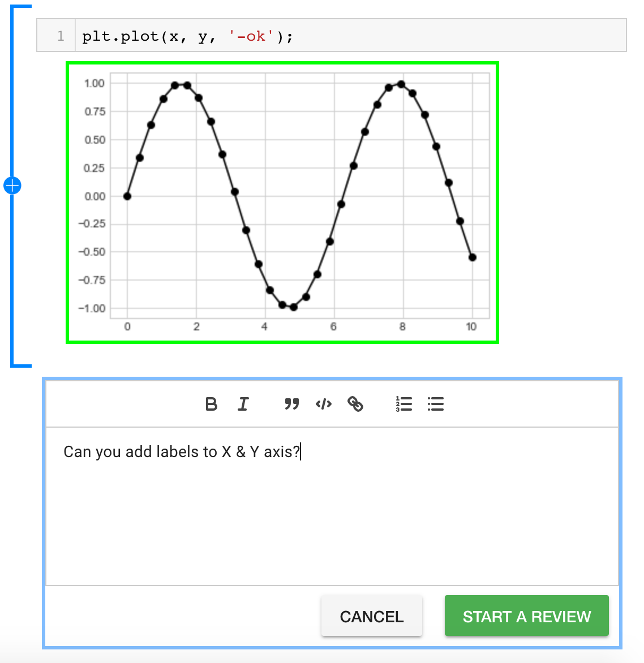Image resolution: width=644 pixels, height=663 pixels.
Task: Insert a blockquote into the comment
Action: point(291,404)
